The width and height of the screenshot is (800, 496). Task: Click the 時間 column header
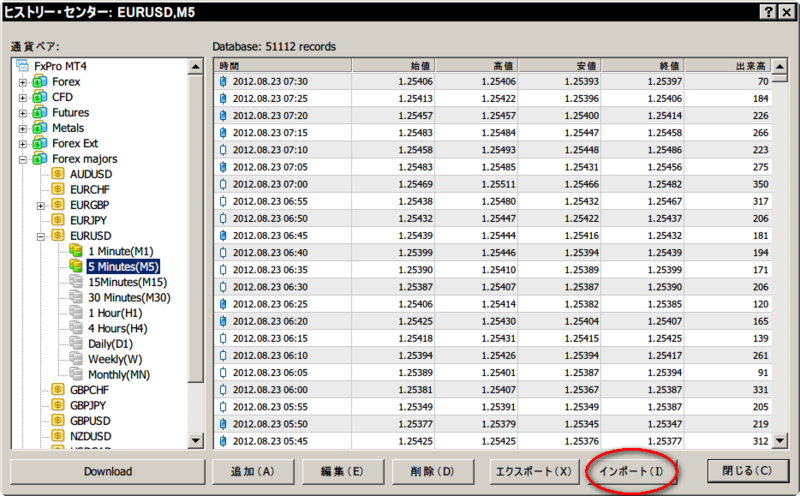coord(283,65)
